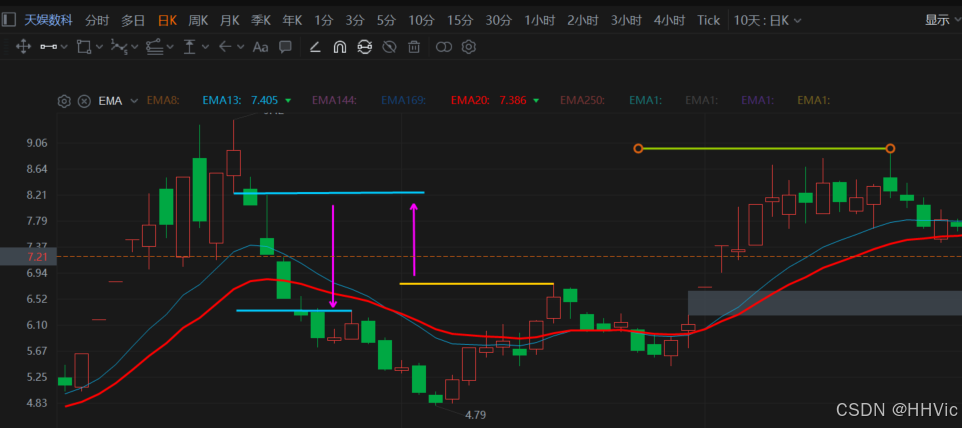The height and width of the screenshot is (428, 962).
Task: Select the price range measure tool
Action: click(191, 47)
